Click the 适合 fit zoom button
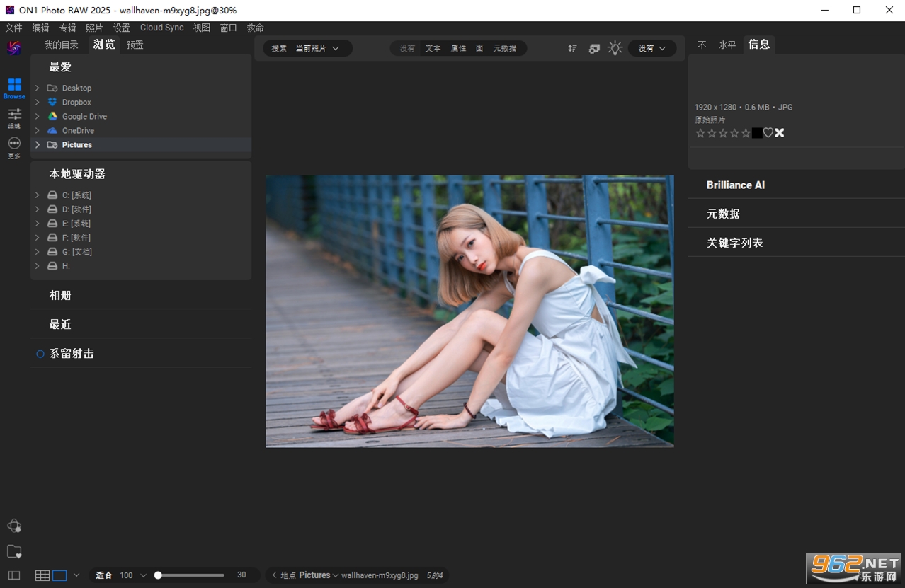The image size is (905, 588). 104,575
